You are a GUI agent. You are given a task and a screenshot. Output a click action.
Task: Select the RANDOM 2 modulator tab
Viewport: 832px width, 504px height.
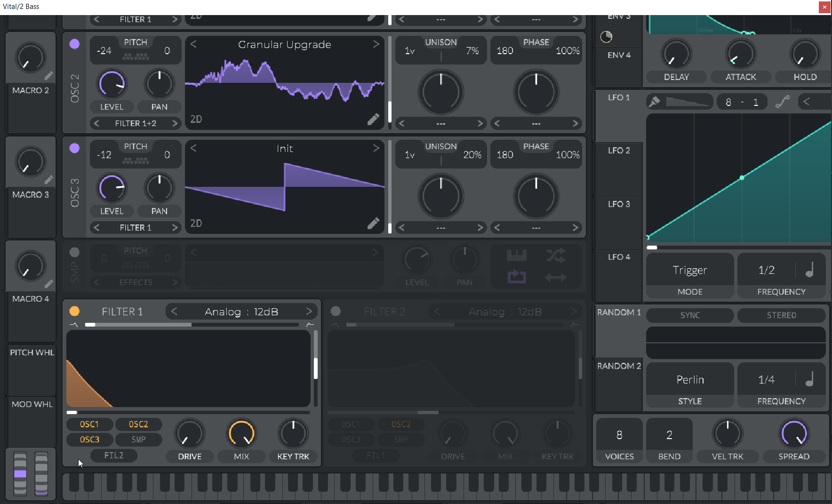click(619, 366)
